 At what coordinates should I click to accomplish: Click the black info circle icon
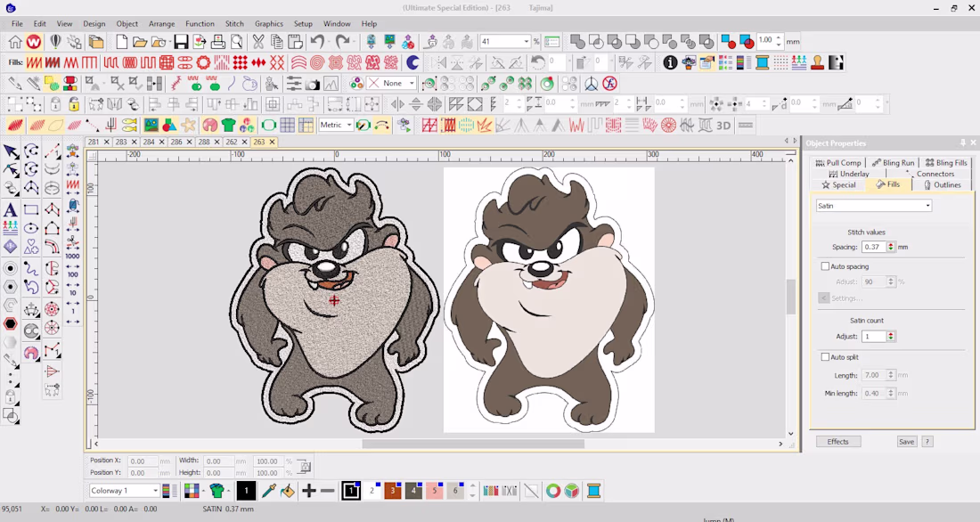(670, 62)
